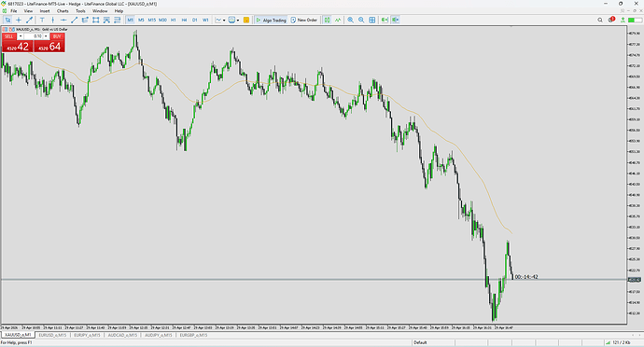
Task: Open notifications icon with red badge
Action: [611, 20]
